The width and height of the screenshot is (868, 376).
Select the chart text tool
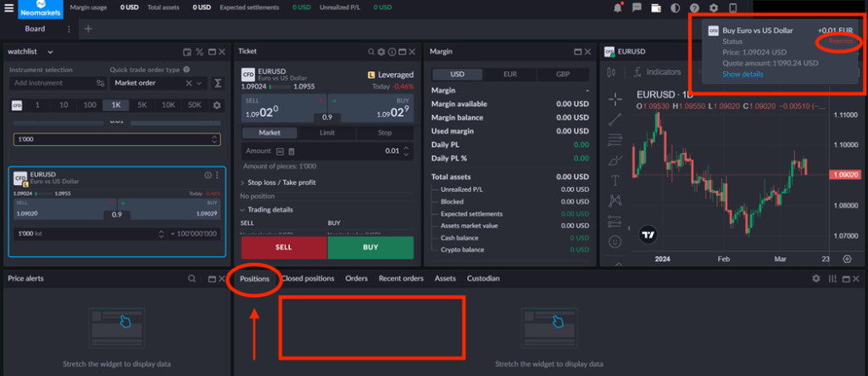pyautogui.click(x=615, y=179)
